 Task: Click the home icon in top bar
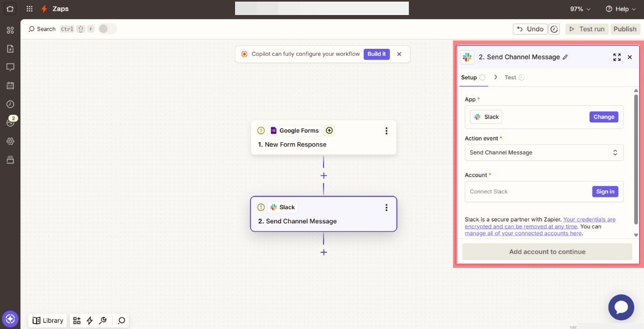coord(10,9)
